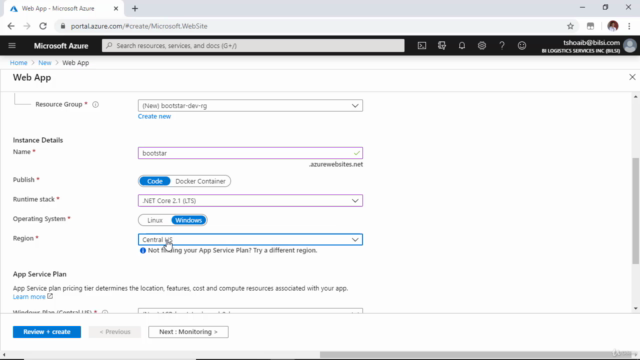The image size is (640, 360).
Task: Close the Web App blade
Action: tap(632, 77)
